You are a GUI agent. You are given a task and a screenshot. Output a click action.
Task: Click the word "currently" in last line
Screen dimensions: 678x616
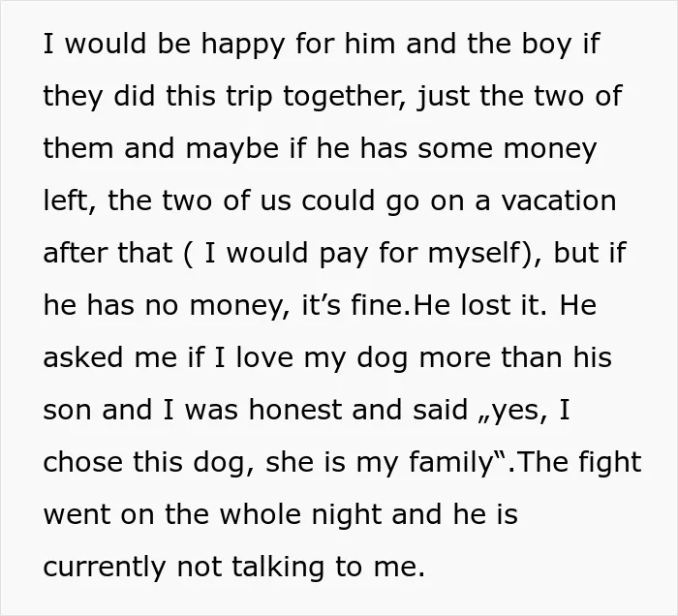point(105,568)
